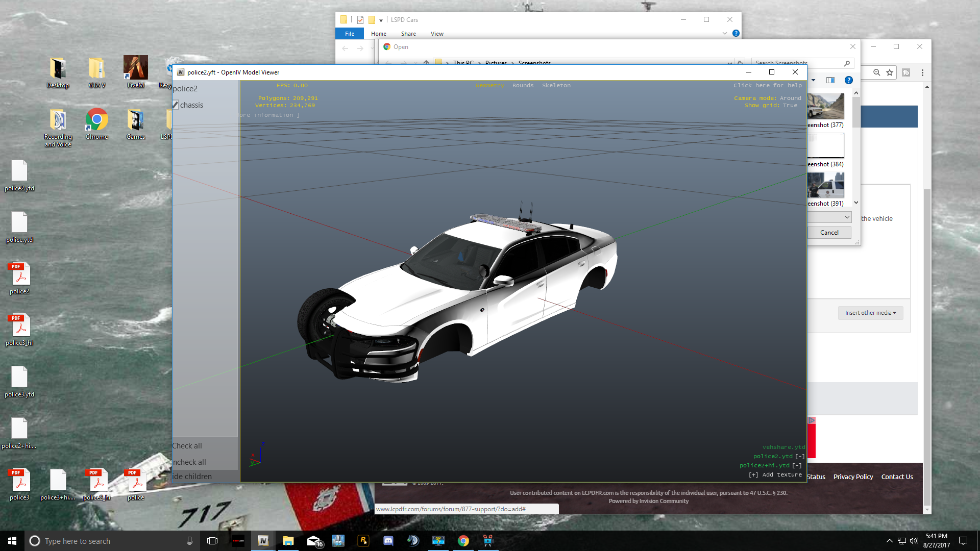Switch to Skeleton view tab
Screen dimensions: 980x551
(556, 86)
